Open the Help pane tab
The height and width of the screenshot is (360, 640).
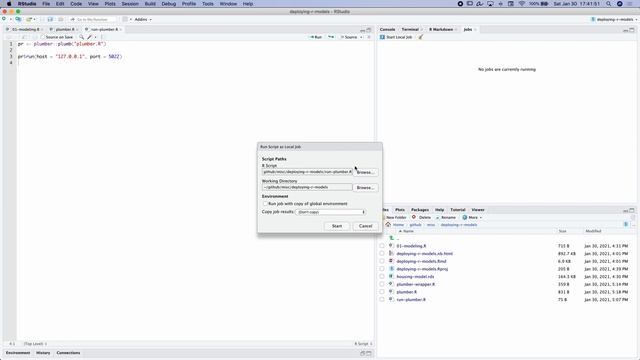(x=440, y=210)
